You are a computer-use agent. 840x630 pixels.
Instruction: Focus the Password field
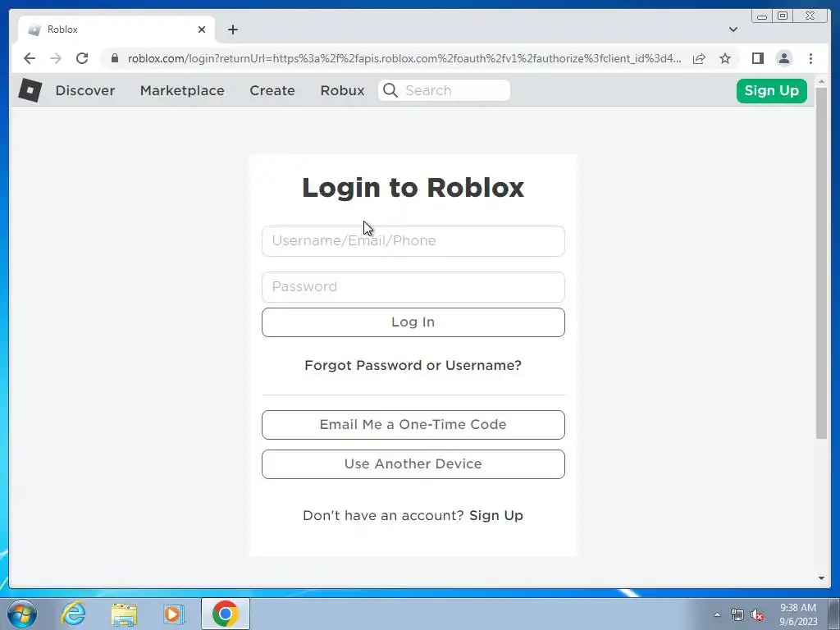pyautogui.click(x=413, y=287)
